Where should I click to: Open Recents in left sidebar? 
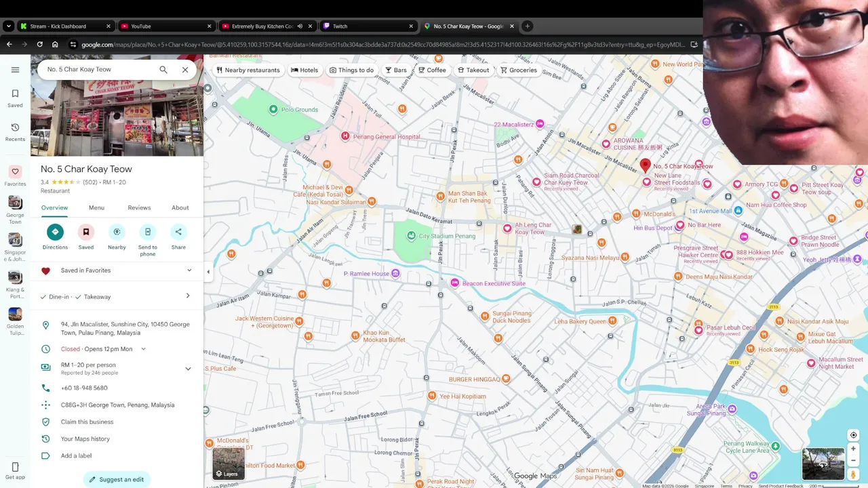(x=15, y=132)
